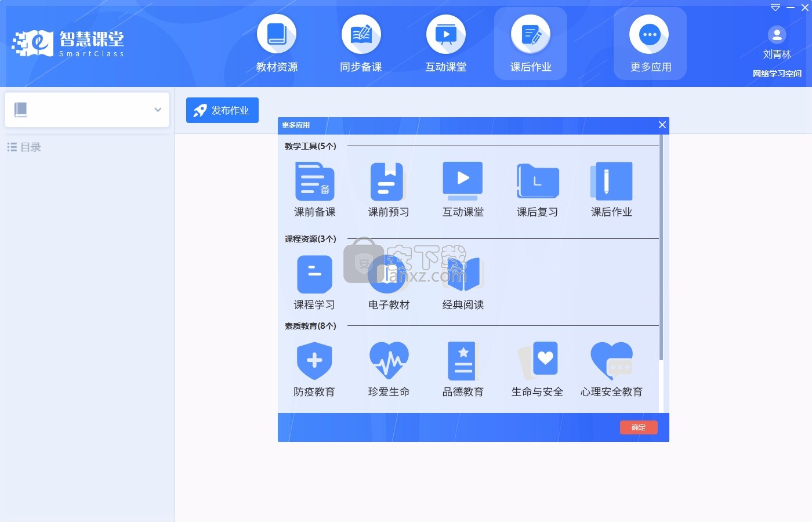Open the 课程学习 app
This screenshot has width=812, height=522.
pos(314,282)
